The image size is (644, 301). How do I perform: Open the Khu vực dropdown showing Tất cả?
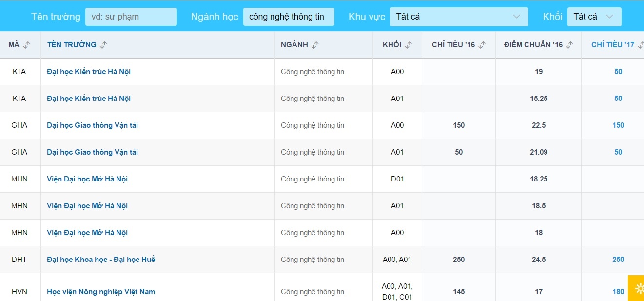[458, 16]
